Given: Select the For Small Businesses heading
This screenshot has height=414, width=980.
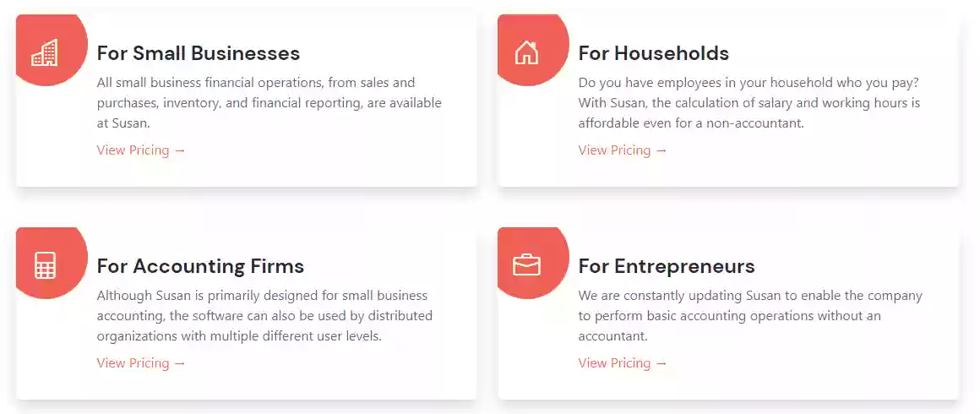Looking at the screenshot, I should (x=199, y=53).
